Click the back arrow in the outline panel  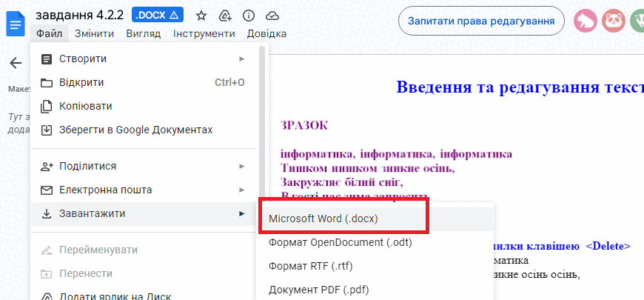(16, 63)
